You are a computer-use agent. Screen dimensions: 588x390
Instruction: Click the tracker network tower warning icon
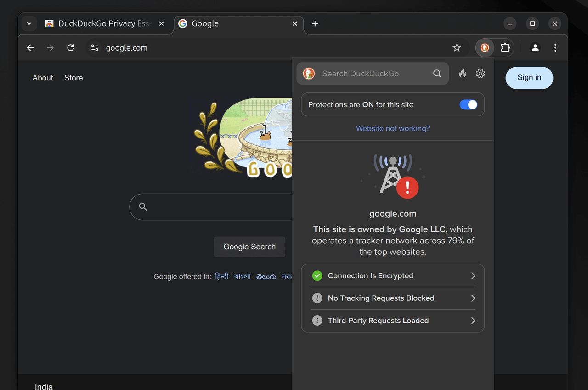pos(393,176)
